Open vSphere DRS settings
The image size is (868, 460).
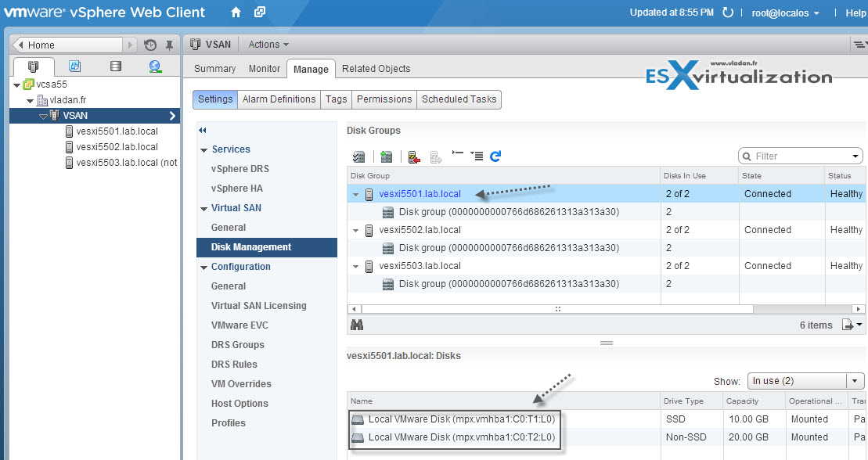pos(240,169)
